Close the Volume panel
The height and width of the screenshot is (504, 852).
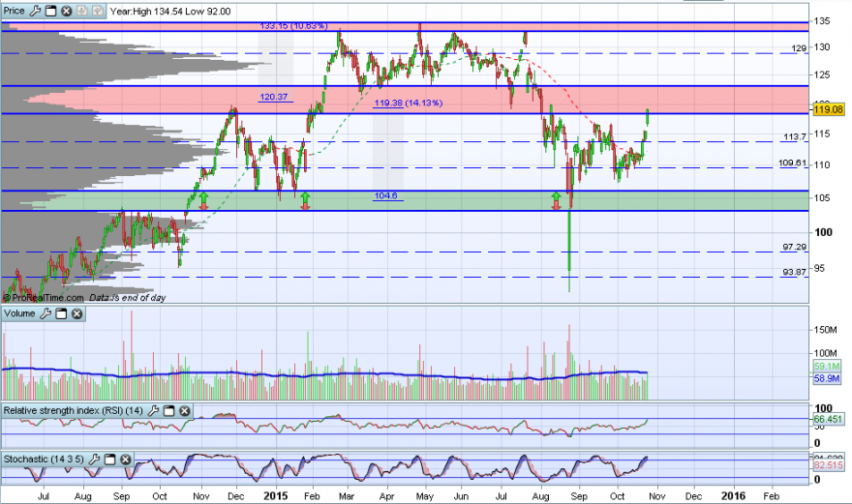pos(77,313)
